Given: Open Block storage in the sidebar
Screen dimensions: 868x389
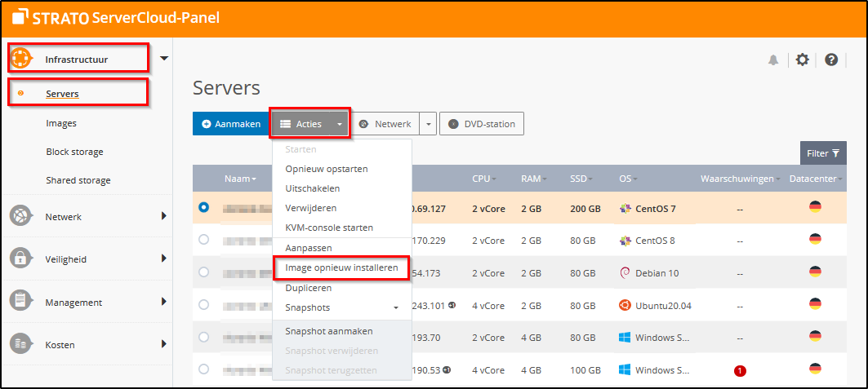Looking at the screenshot, I should pos(74,152).
